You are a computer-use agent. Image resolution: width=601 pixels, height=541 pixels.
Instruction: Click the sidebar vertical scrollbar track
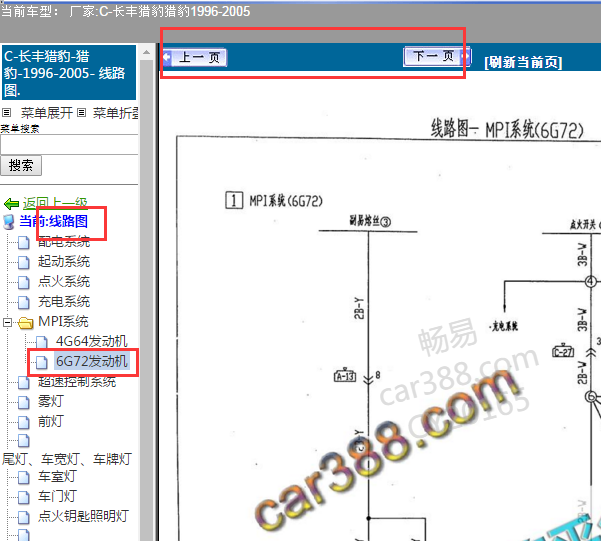[x=146, y=299]
